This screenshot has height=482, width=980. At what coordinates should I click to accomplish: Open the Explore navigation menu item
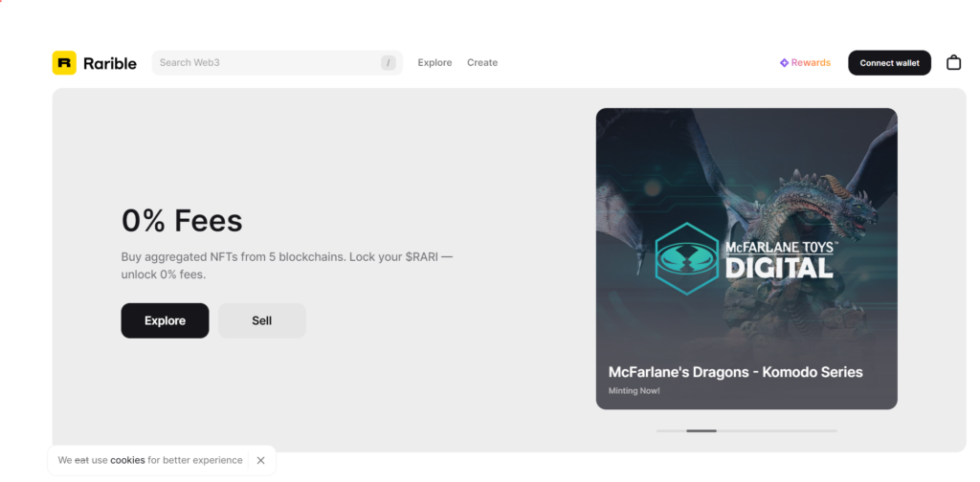434,62
